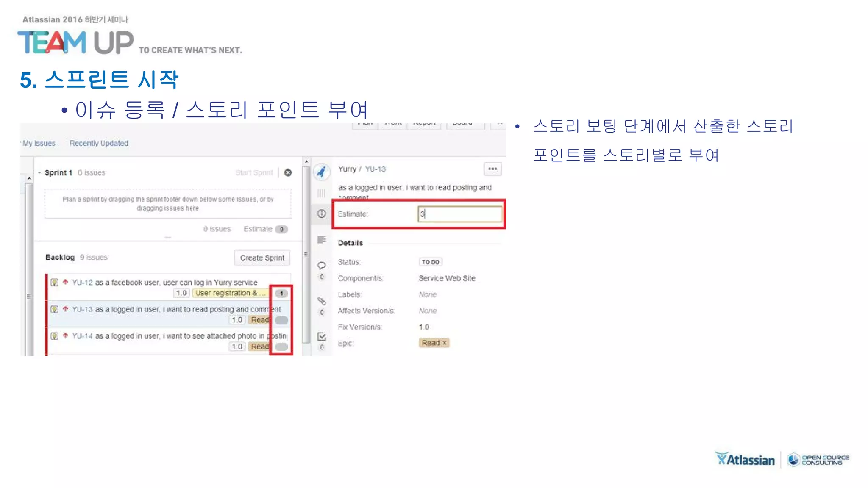Click the empty estimate badge of YU-14

coord(281,347)
